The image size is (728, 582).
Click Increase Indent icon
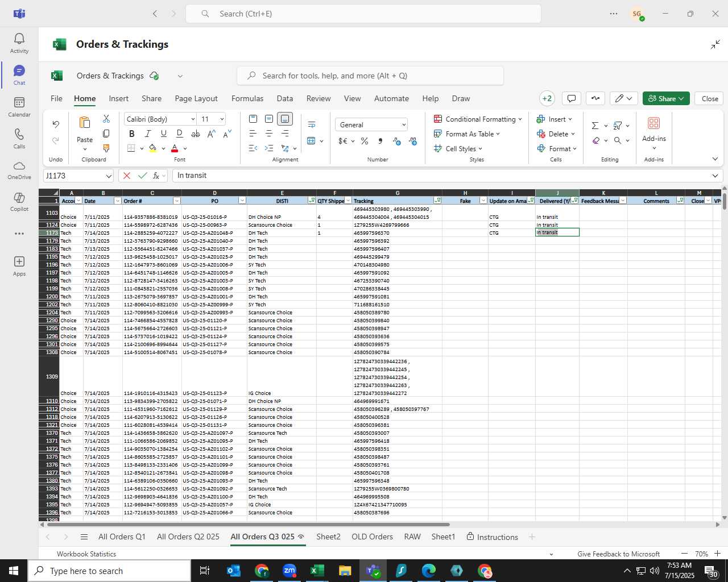tap(269, 148)
